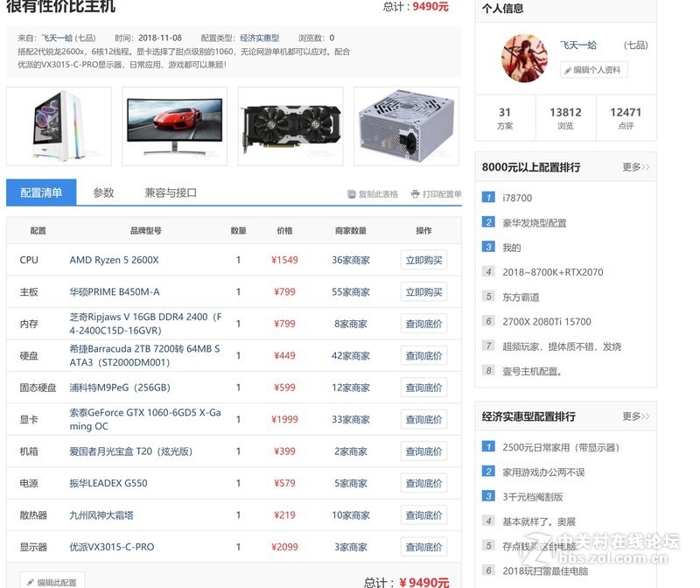Open the 华硕PRIME B450M-A link

tap(115, 292)
